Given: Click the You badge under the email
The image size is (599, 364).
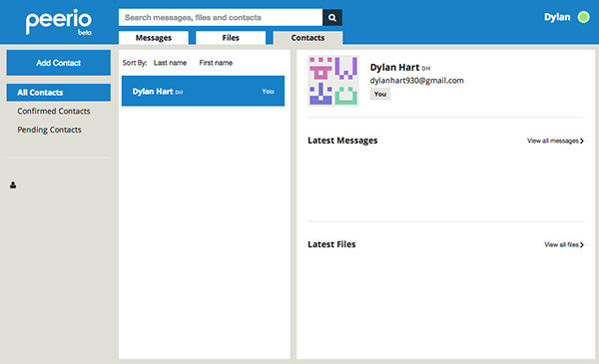Looking at the screenshot, I should tap(380, 94).
